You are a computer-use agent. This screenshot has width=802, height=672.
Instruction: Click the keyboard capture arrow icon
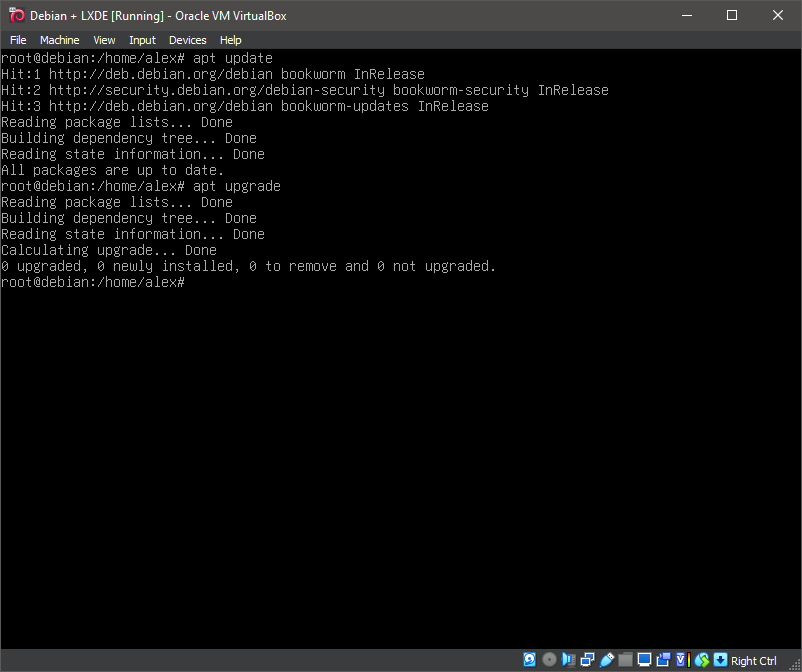[720, 660]
